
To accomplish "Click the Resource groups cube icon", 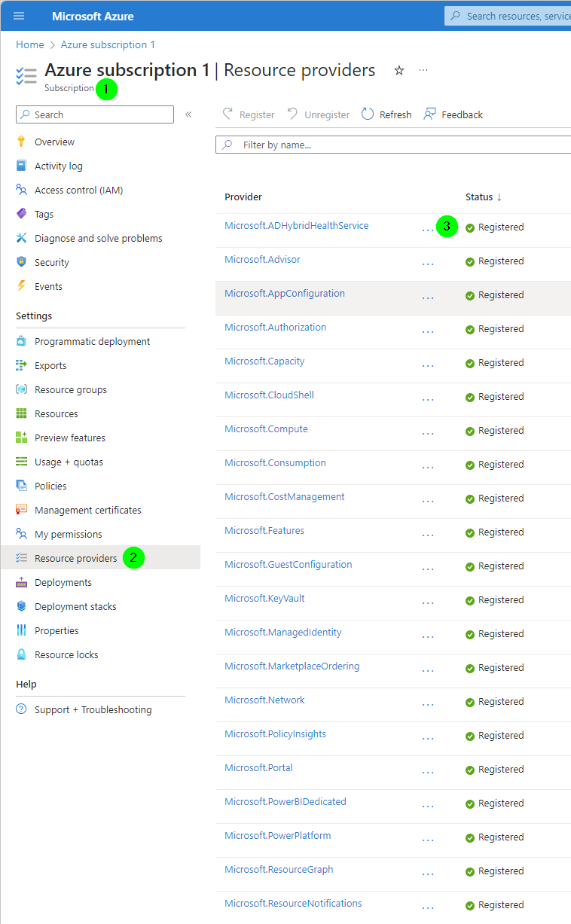I will click(x=21, y=389).
